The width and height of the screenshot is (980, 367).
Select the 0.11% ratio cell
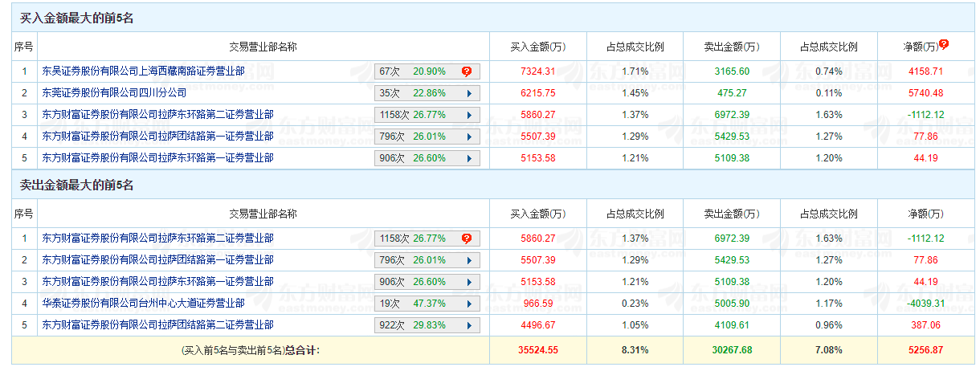[x=828, y=93]
